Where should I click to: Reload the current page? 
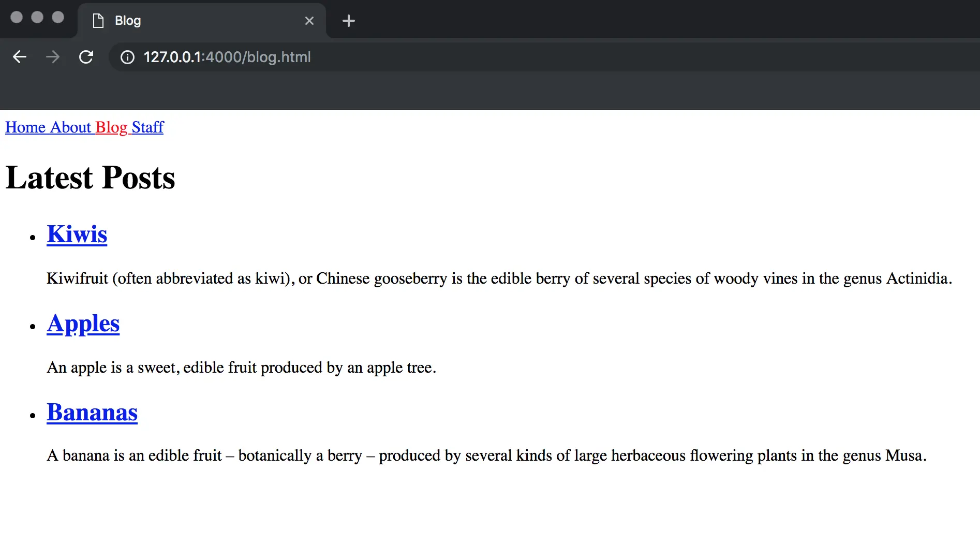[x=86, y=57]
